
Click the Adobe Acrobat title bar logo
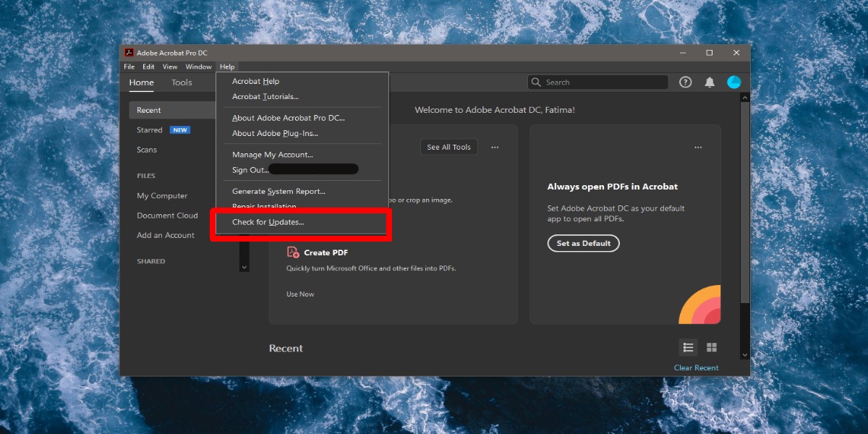click(x=129, y=52)
